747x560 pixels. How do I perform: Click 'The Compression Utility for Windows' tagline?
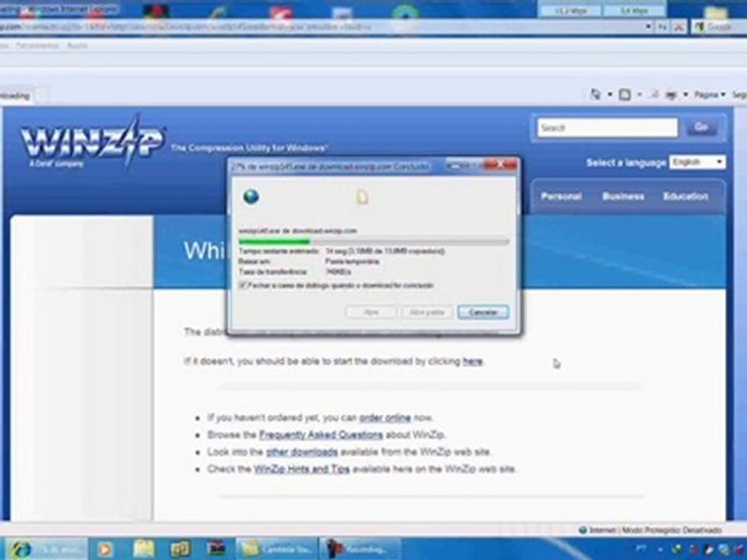click(249, 148)
